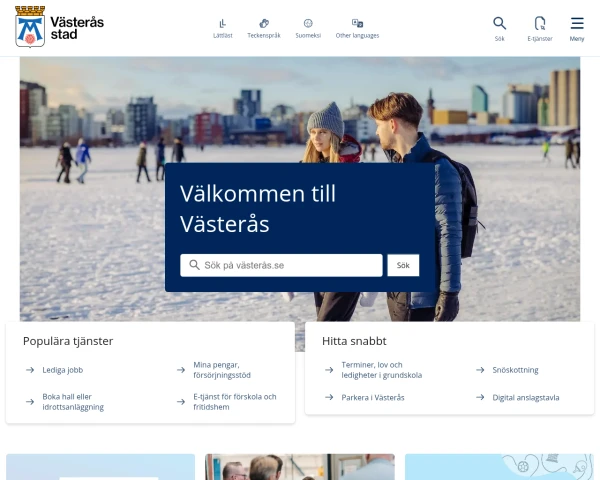
Task: Open Mina pengar, försörjningsstöd link
Action: [222, 370]
